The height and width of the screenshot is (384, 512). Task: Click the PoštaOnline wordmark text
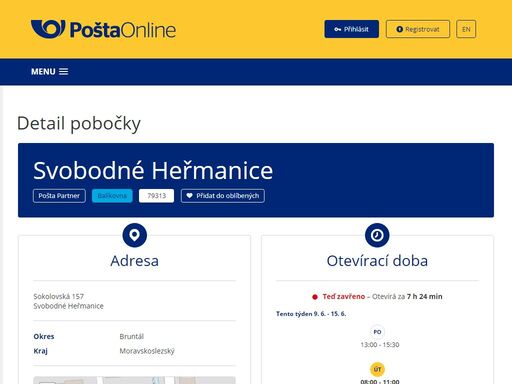[123, 30]
